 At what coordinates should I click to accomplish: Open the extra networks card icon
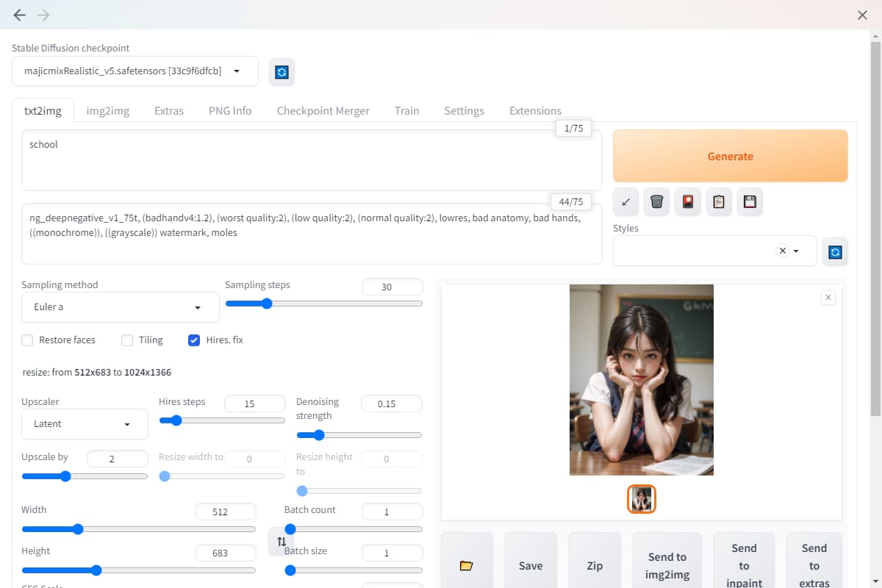688,201
